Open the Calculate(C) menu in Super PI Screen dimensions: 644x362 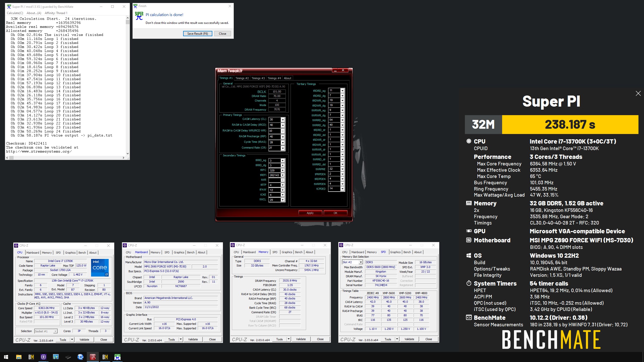tap(15, 13)
